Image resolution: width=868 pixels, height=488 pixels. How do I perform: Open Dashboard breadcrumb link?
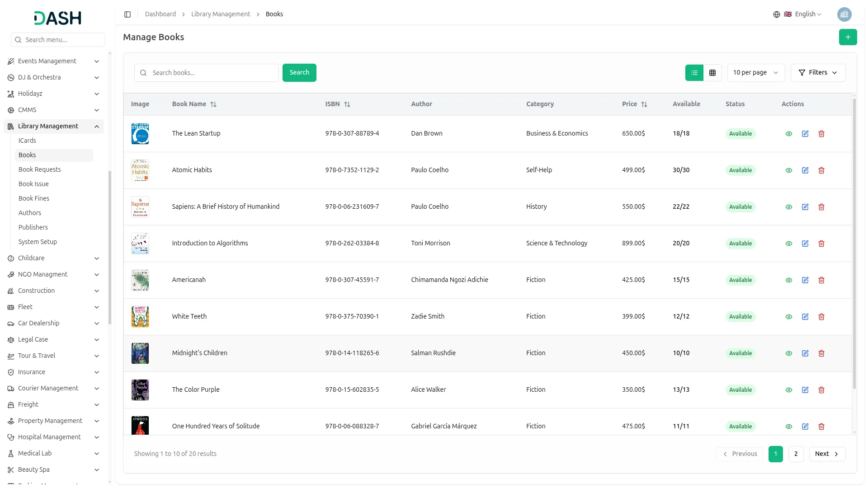click(x=160, y=14)
